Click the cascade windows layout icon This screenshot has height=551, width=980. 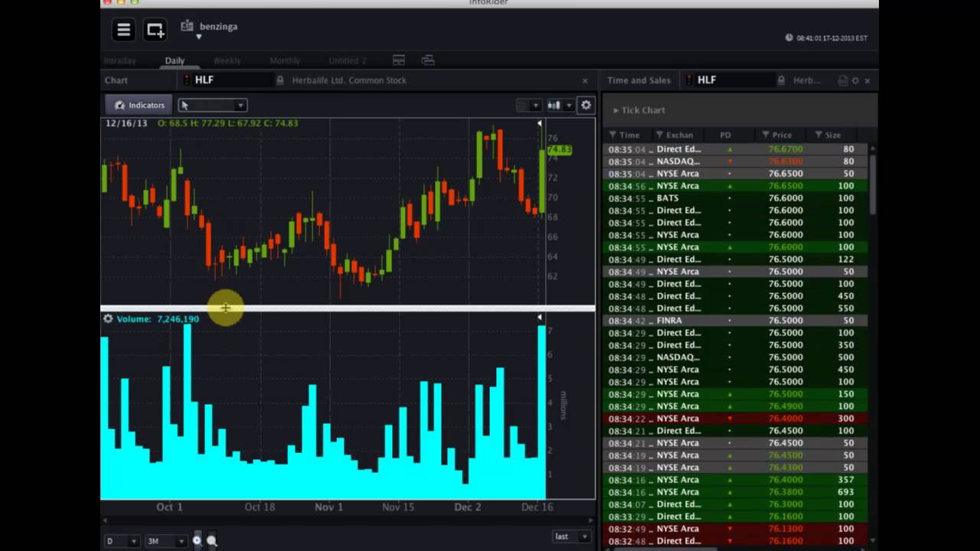point(428,60)
